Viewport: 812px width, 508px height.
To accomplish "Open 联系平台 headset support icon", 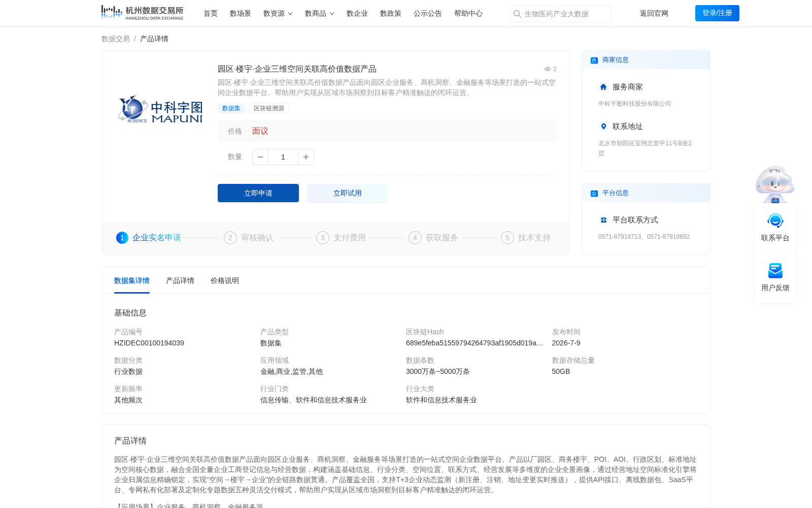I will click(775, 221).
